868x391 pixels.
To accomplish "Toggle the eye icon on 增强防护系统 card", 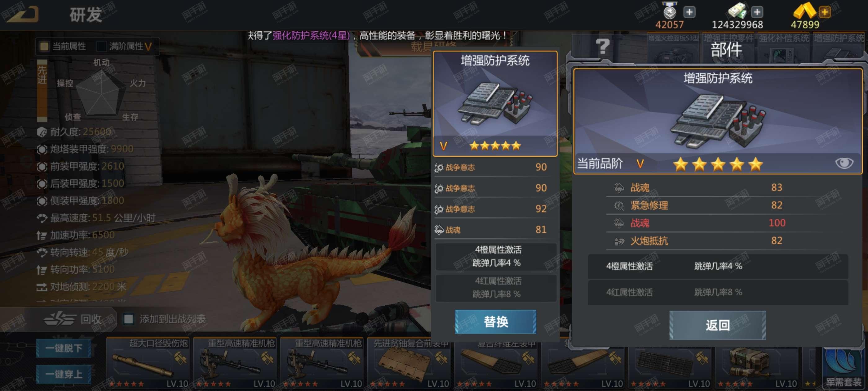I will pos(844,163).
